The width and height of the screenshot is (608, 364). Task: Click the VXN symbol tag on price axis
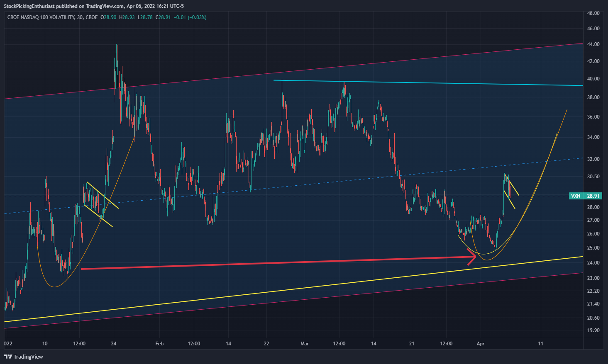576,196
